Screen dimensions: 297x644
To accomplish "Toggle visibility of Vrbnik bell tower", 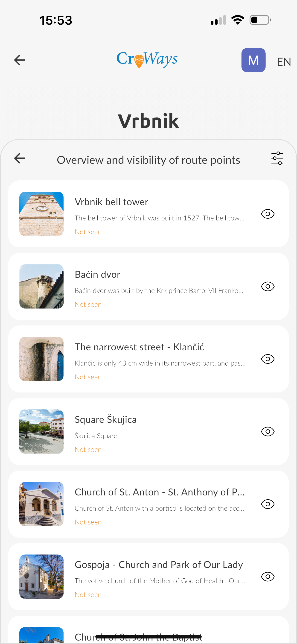I will (x=268, y=214).
